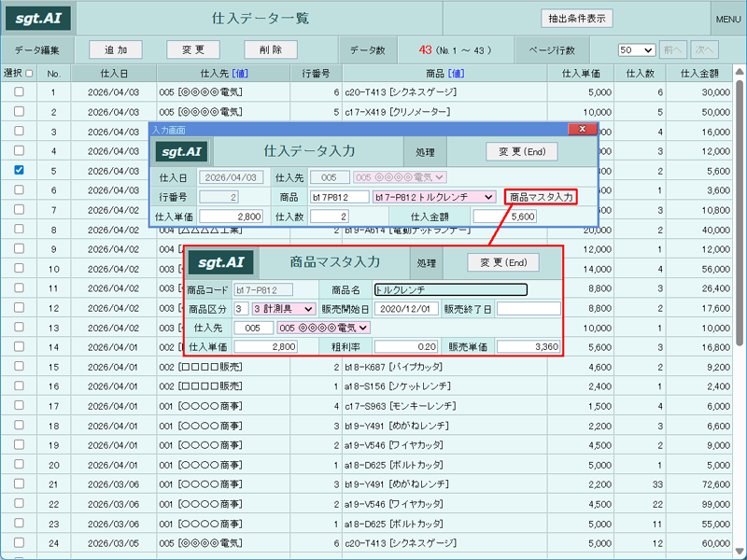Click the 粗利率 field showing 0.20
747x560 pixels.
pos(406,346)
